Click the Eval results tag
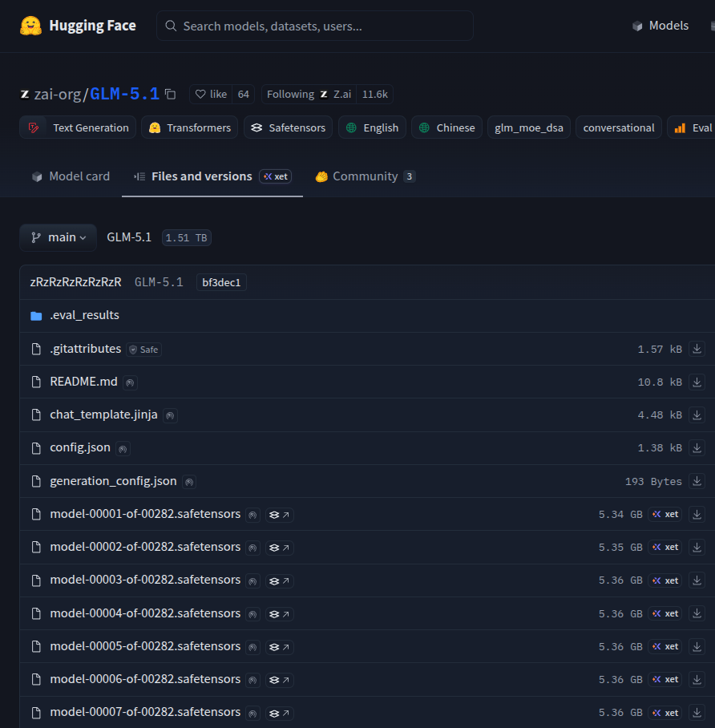 pos(691,127)
